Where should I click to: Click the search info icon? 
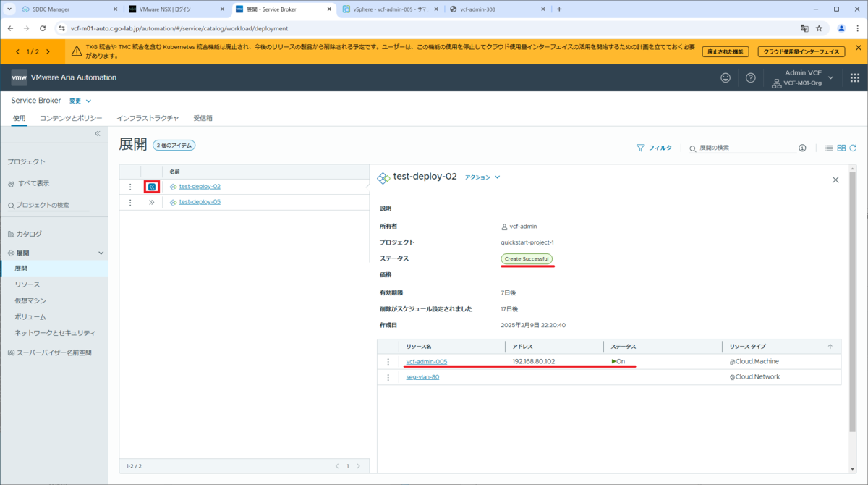pyautogui.click(x=802, y=148)
